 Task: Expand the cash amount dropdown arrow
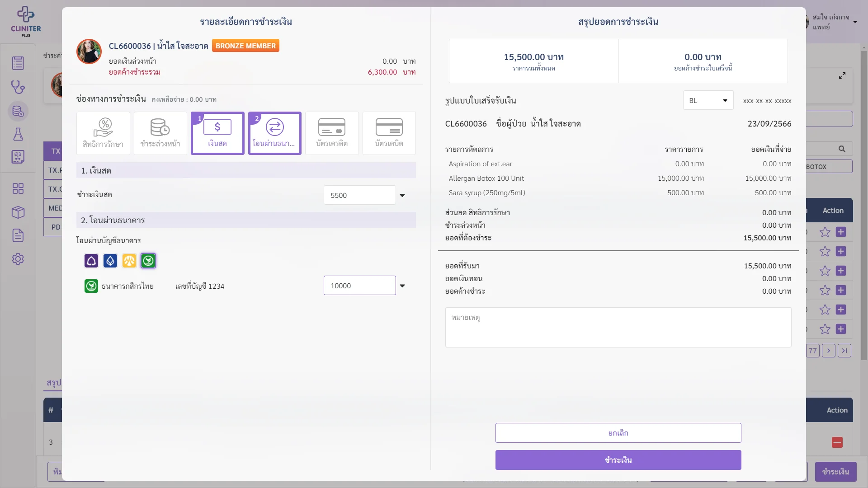402,196
